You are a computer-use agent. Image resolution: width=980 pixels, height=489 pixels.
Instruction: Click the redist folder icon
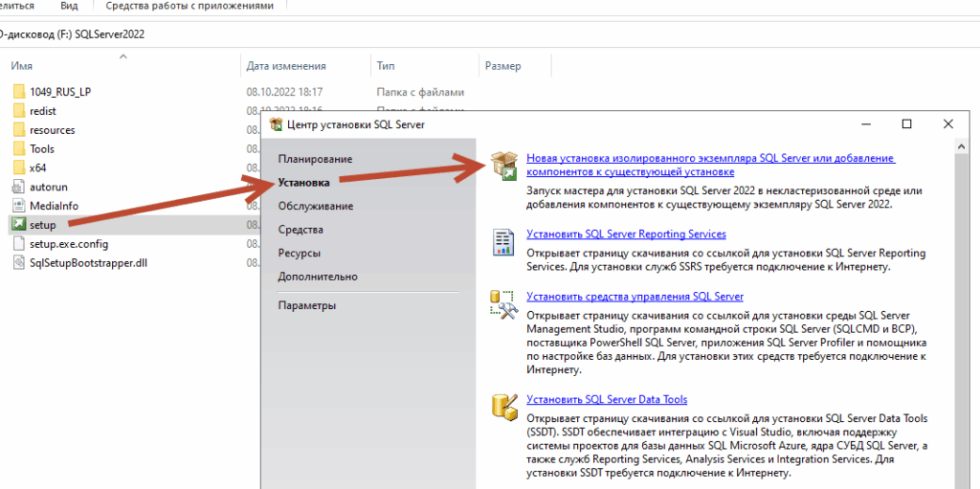[x=19, y=111]
